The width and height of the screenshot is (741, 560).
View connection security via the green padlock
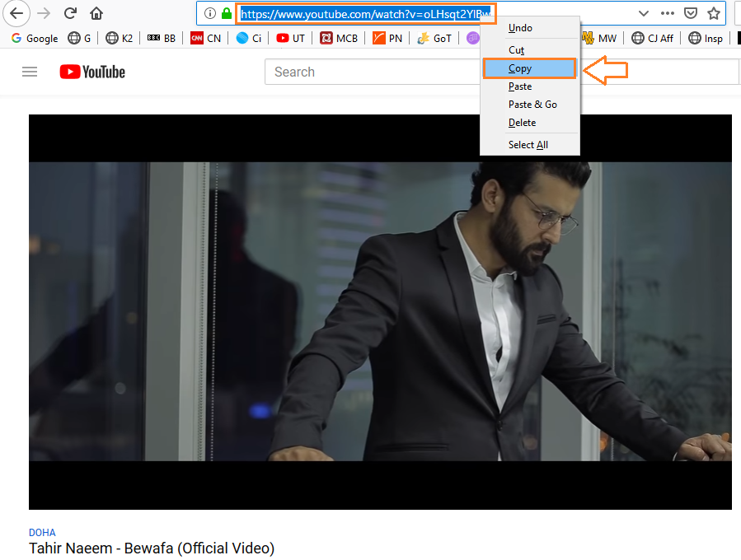point(227,14)
